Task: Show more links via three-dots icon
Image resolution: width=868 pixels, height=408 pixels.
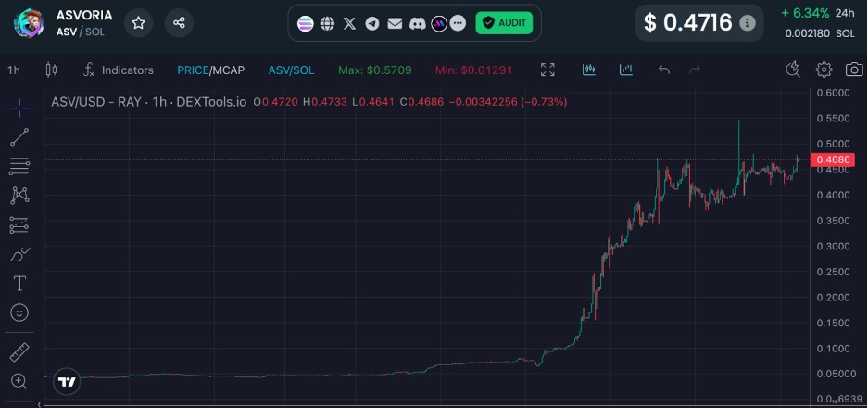Action: (458, 23)
